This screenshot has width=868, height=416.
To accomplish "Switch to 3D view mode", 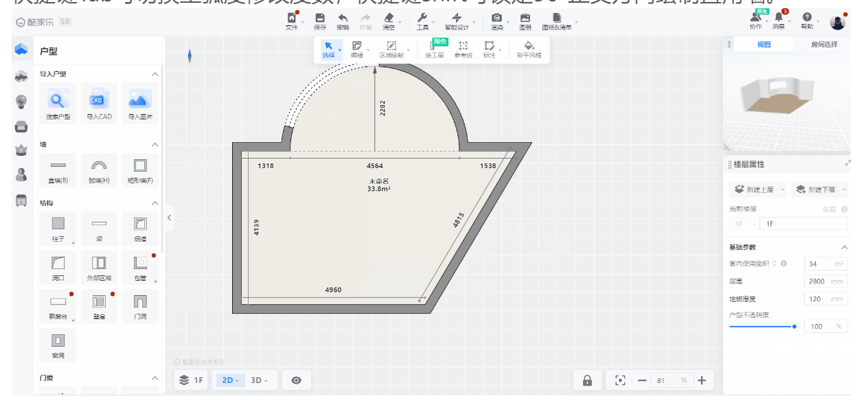I will click(x=259, y=380).
